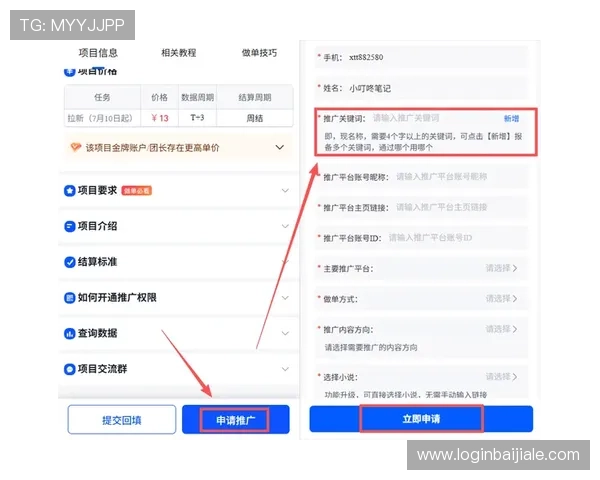The height and width of the screenshot is (480, 600).
Task: Click the 项目交流群 icon
Action: [69, 369]
